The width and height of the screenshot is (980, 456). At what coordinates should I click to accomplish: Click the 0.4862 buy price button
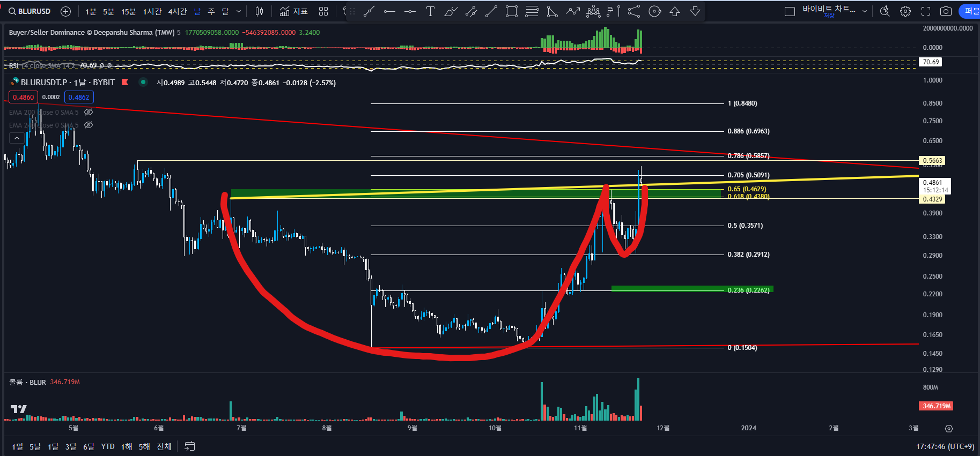point(79,97)
